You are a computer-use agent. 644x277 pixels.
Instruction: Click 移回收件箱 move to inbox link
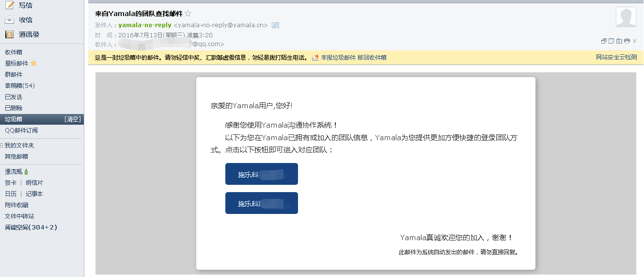pos(372,58)
